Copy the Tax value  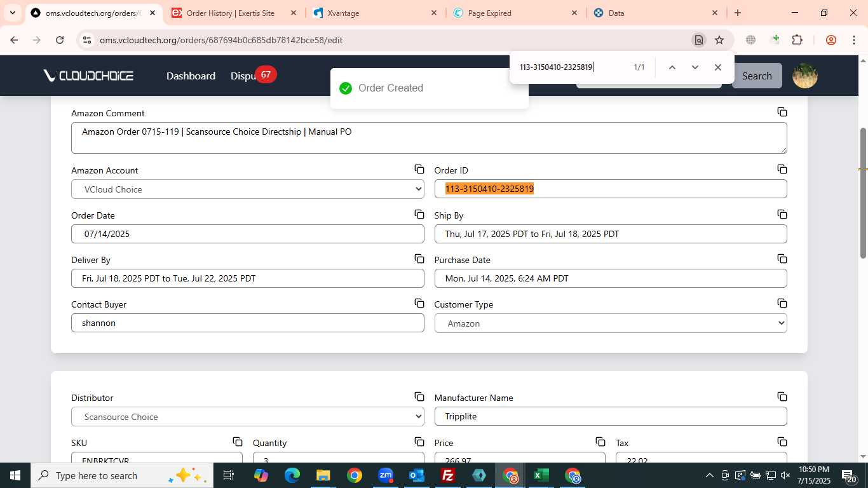tap(782, 442)
